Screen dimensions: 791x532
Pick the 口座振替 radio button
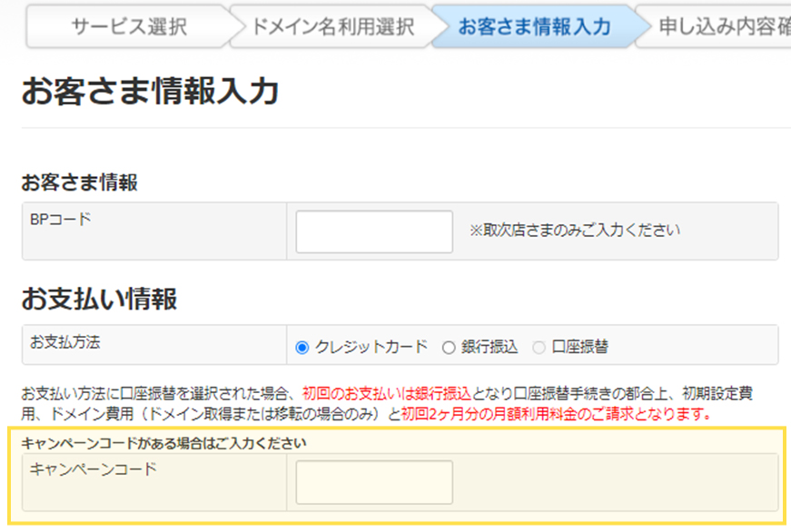[539, 347]
